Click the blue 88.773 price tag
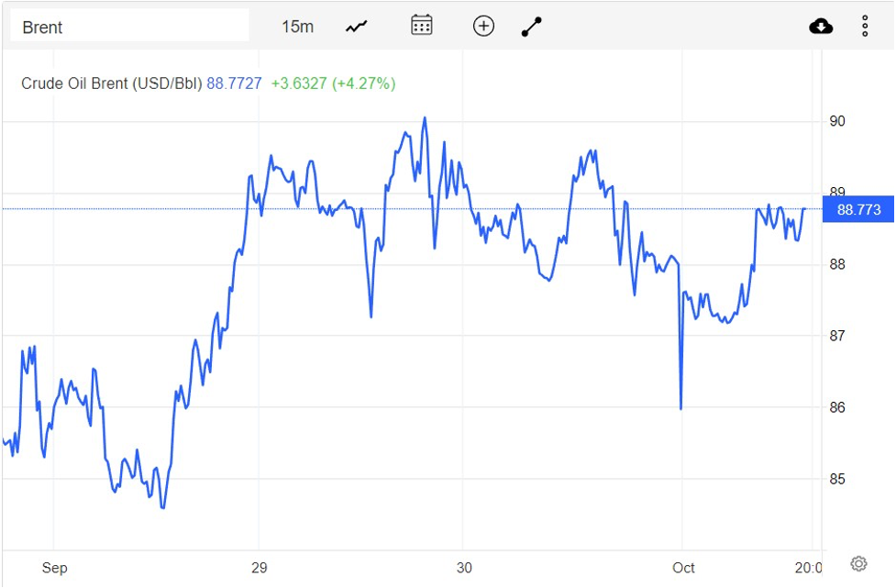Image resolution: width=896 pixels, height=588 pixels. tap(858, 210)
